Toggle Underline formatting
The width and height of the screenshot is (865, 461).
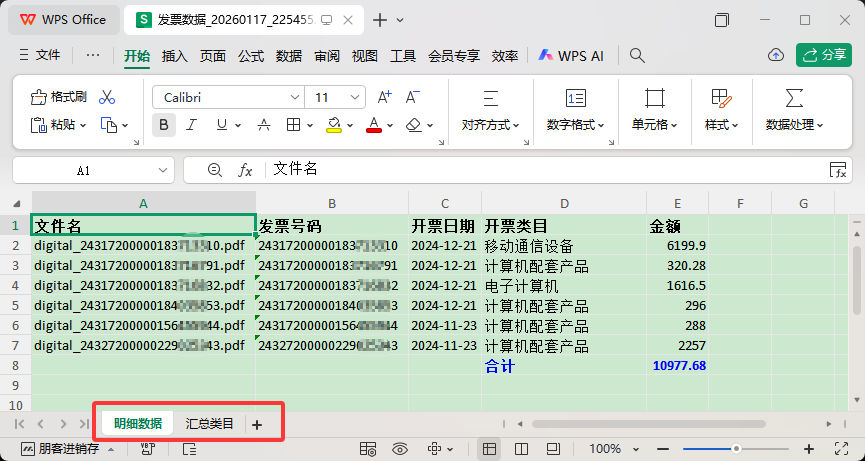click(222, 125)
